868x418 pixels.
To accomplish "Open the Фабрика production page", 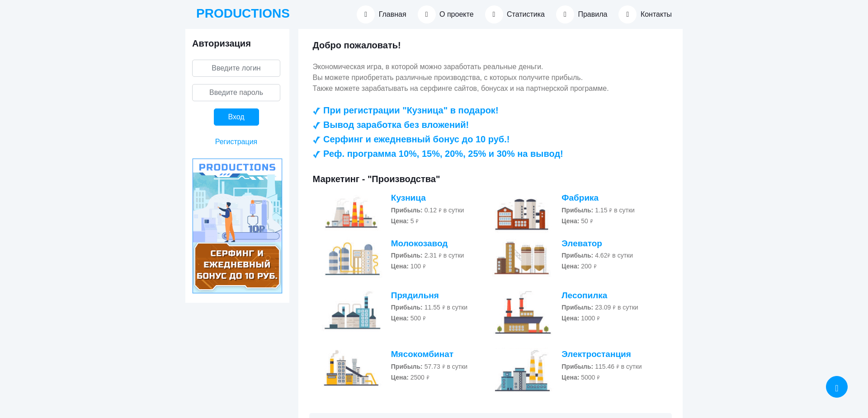I will tap(580, 197).
